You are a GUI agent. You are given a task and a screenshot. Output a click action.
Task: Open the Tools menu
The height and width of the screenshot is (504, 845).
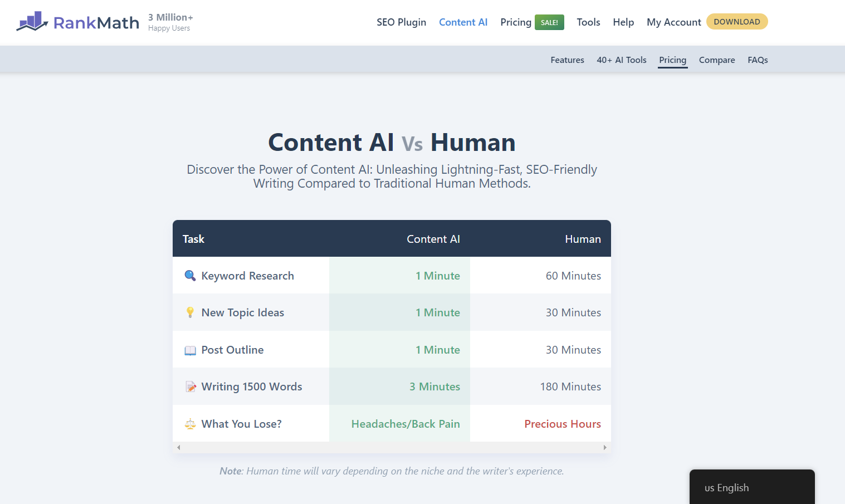click(x=588, y=22)
